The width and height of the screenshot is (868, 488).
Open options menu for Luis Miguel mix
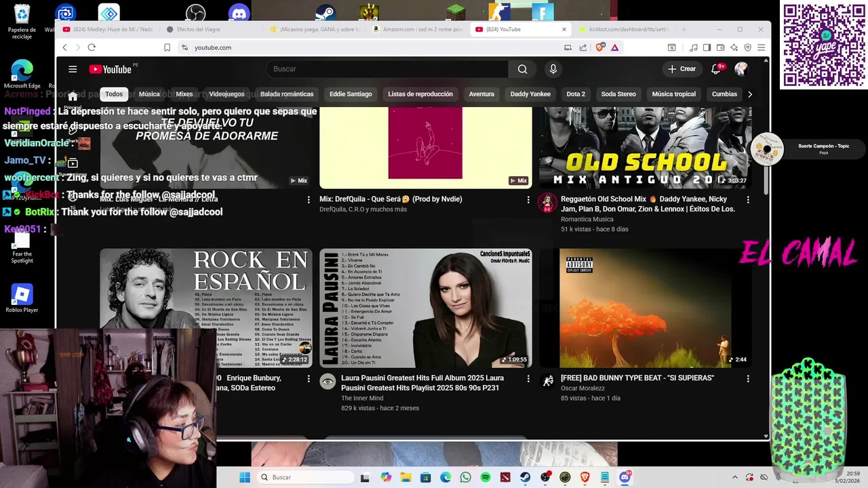[x=309, y=200]
